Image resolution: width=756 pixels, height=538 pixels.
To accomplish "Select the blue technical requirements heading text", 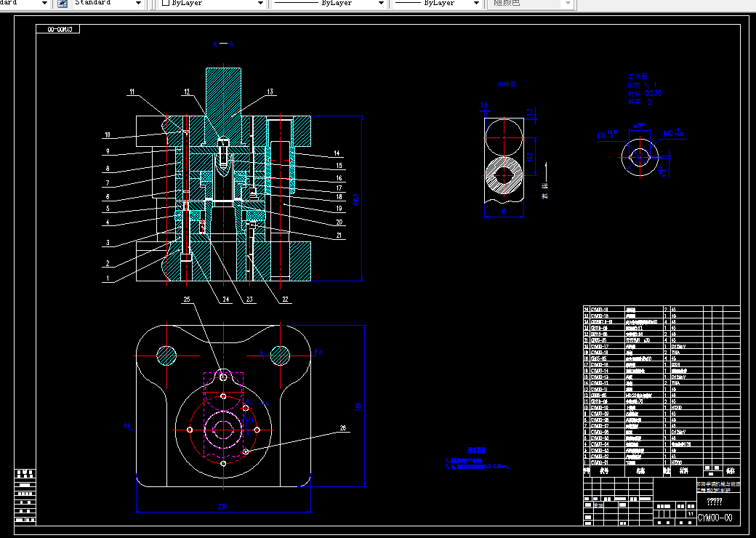I will pos(477,450).
